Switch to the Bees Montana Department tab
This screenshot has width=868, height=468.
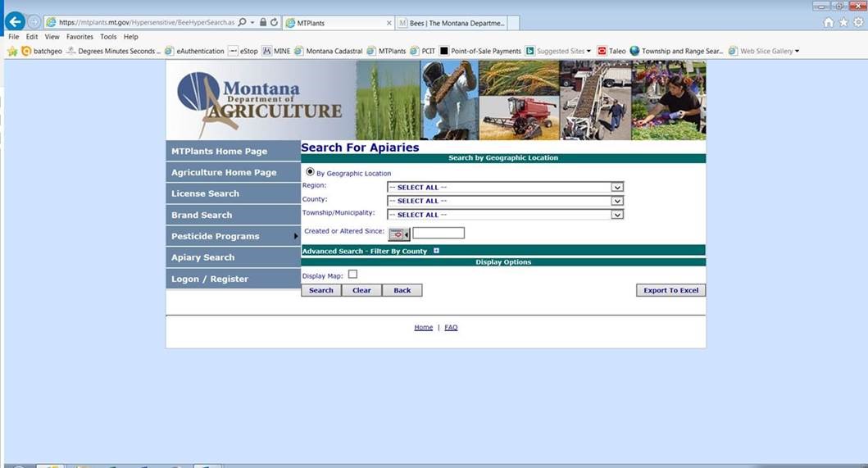pyautogui.click(x=455, y=23)
